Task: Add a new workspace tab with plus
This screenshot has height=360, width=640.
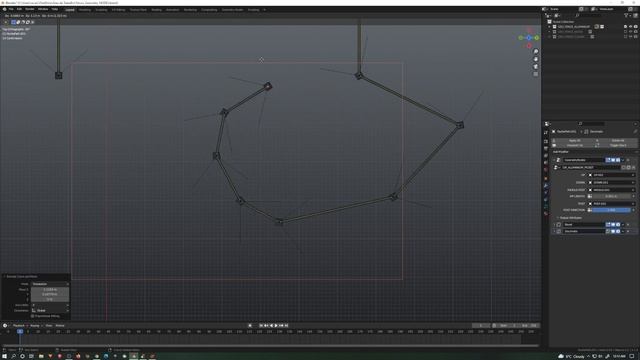Action: pyautogui.click(x=264, y=9)
